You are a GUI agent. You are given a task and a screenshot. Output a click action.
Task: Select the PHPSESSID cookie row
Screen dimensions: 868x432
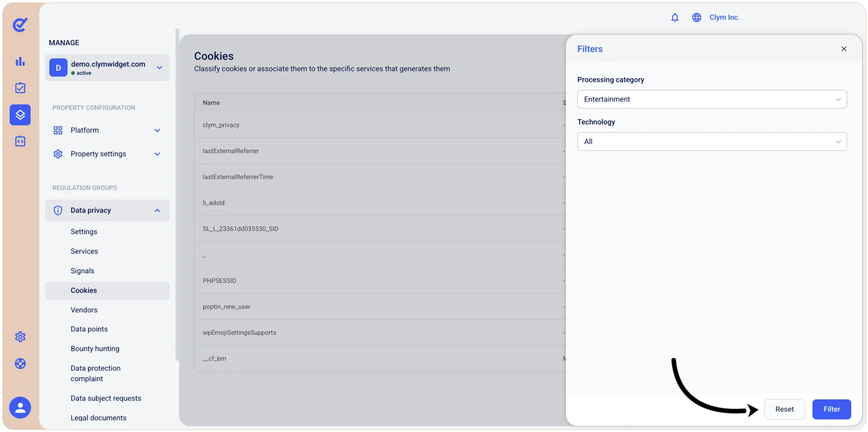tap(380, 280)
